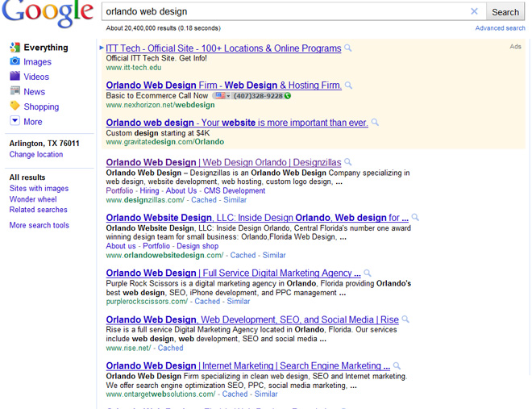Click the Shopping tag icon
532x409 pixels.
15,106
